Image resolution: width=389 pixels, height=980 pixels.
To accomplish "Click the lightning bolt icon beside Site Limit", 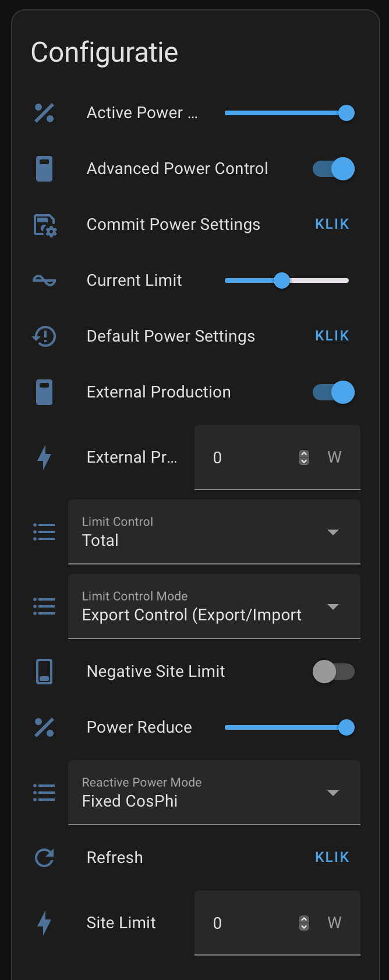I will (x=44, y=923).
